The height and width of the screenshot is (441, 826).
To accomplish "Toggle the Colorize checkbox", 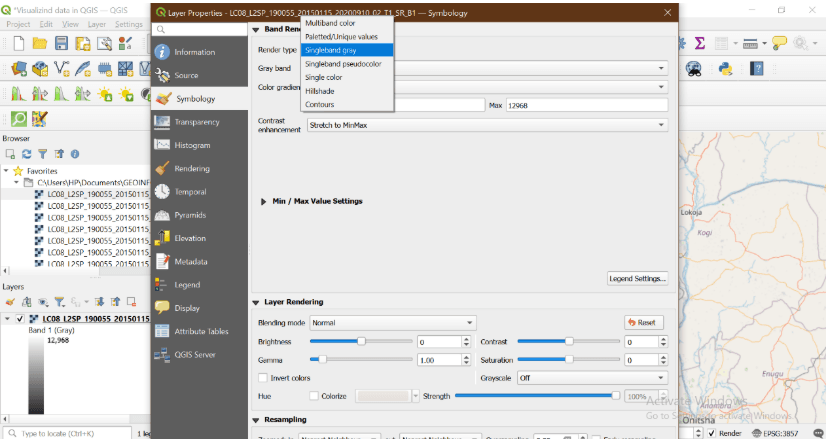I will pos(313,396).
